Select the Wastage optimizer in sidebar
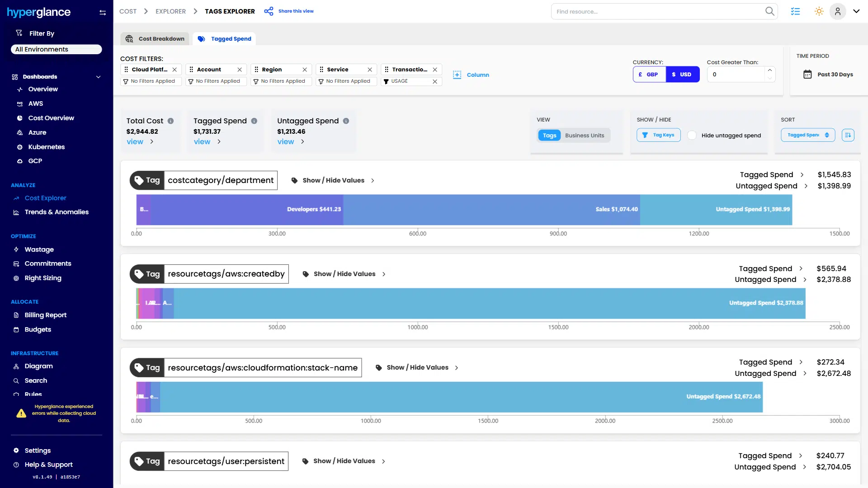This screenshot has height=488, width=868. (x=38, y=249)
